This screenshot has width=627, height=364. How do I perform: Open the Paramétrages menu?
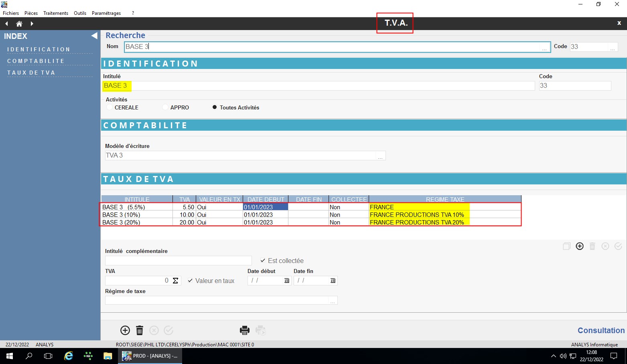[106, 13]
